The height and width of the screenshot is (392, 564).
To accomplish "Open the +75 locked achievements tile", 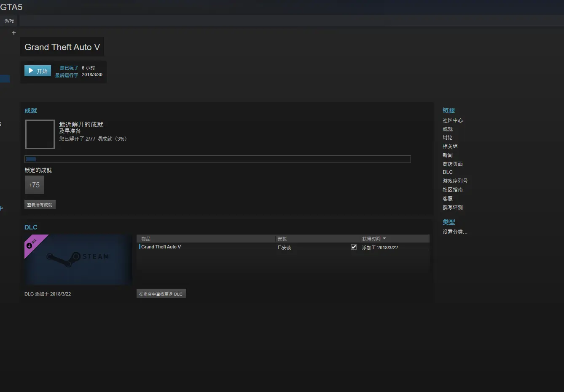I will [x=34, y=185].
